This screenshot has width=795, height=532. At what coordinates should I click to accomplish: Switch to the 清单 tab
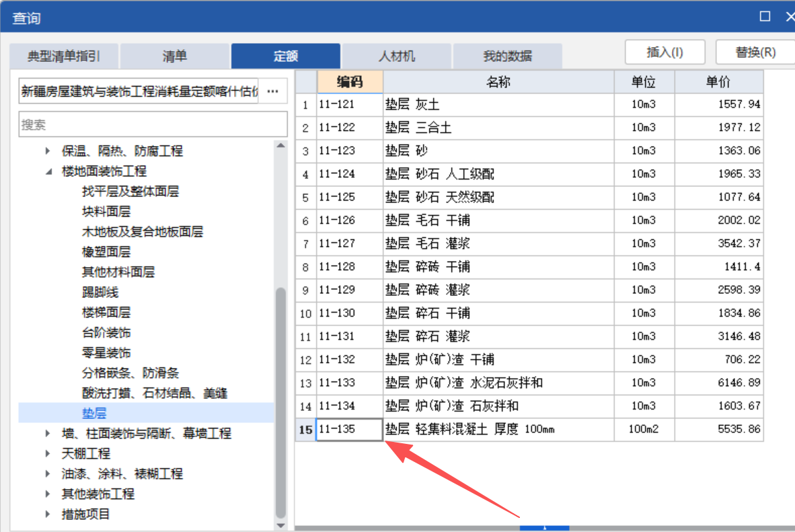[x=174, y=55]
